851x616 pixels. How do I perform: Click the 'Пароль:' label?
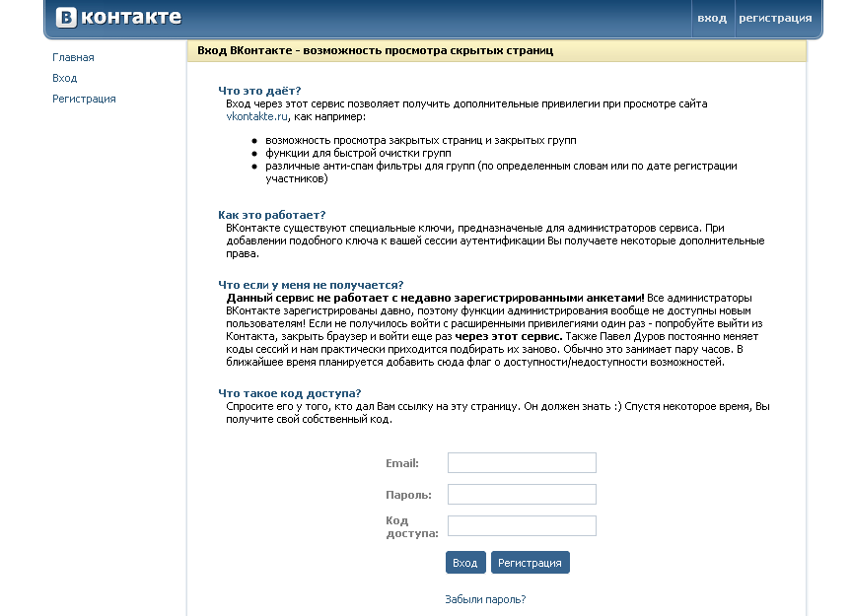(408, 495)
